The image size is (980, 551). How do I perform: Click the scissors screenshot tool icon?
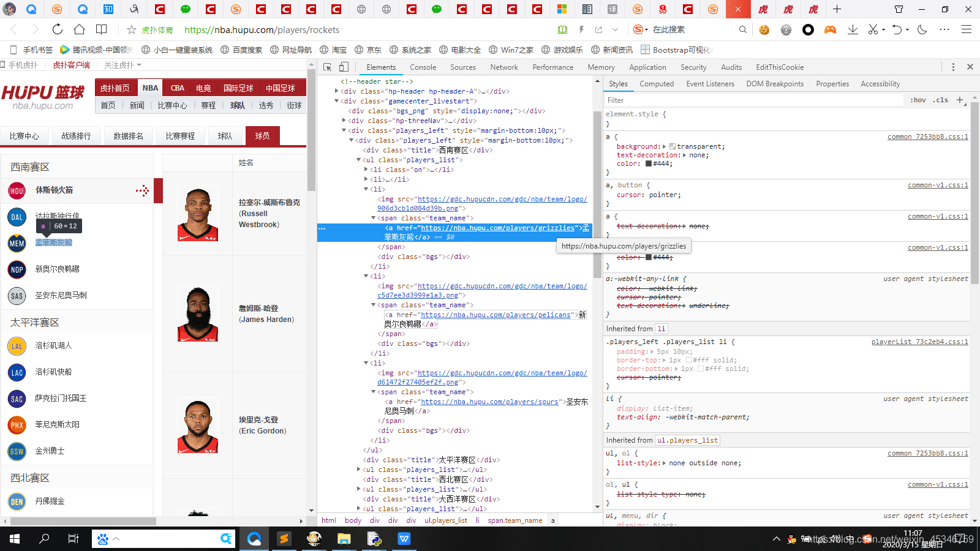873,29
